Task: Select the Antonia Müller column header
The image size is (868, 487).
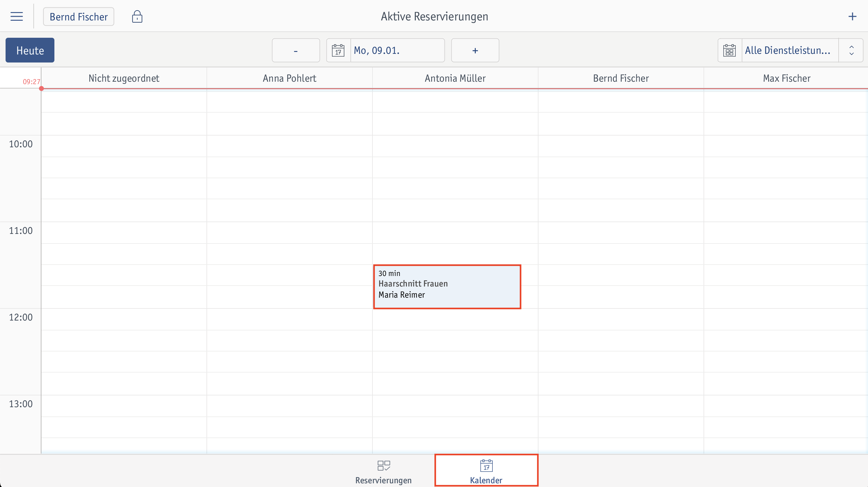Action: [455, 78]
